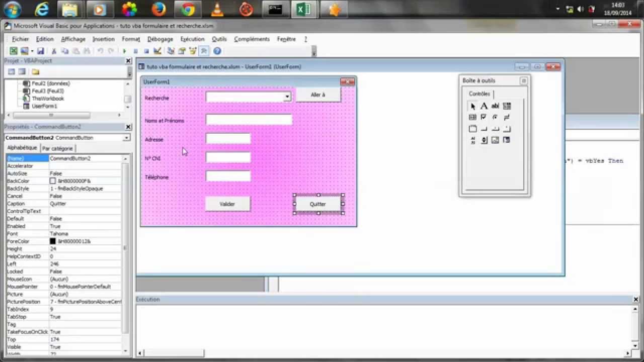Select the MultiPage tool in toolbox
This screenshot has height=362, width=644.
pos(507,129)
